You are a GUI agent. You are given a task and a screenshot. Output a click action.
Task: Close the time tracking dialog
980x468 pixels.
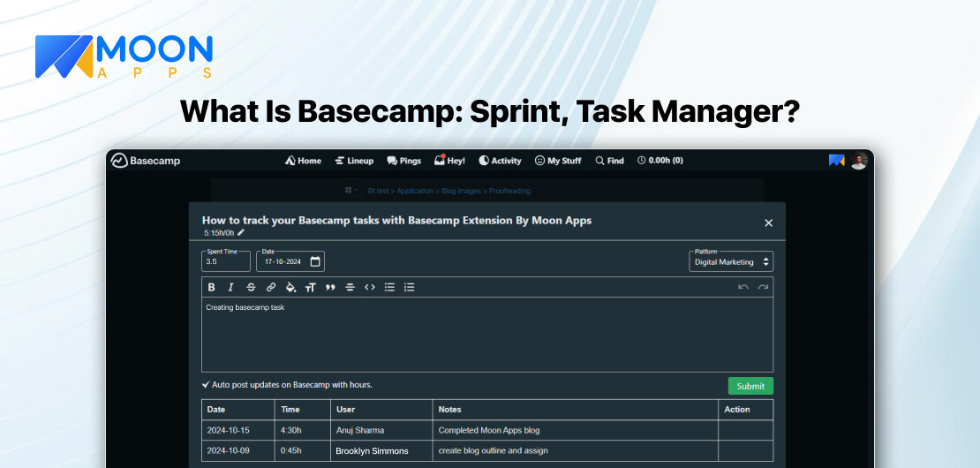click(x=769, y=223)
